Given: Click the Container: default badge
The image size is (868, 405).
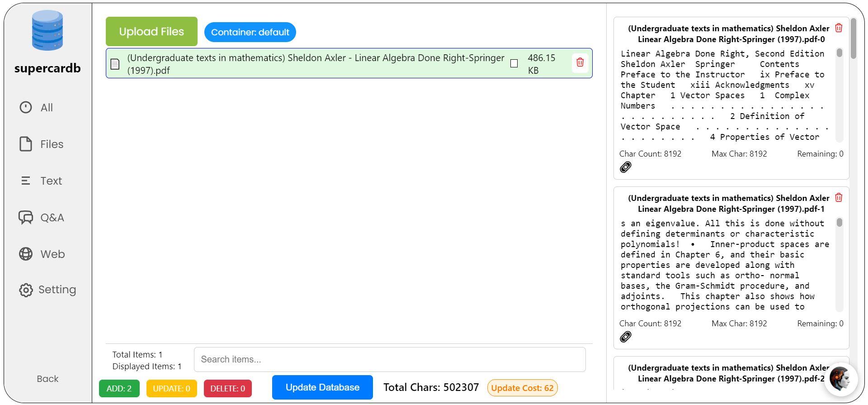Looking at the screenshot, I should [x=250, y=32].
